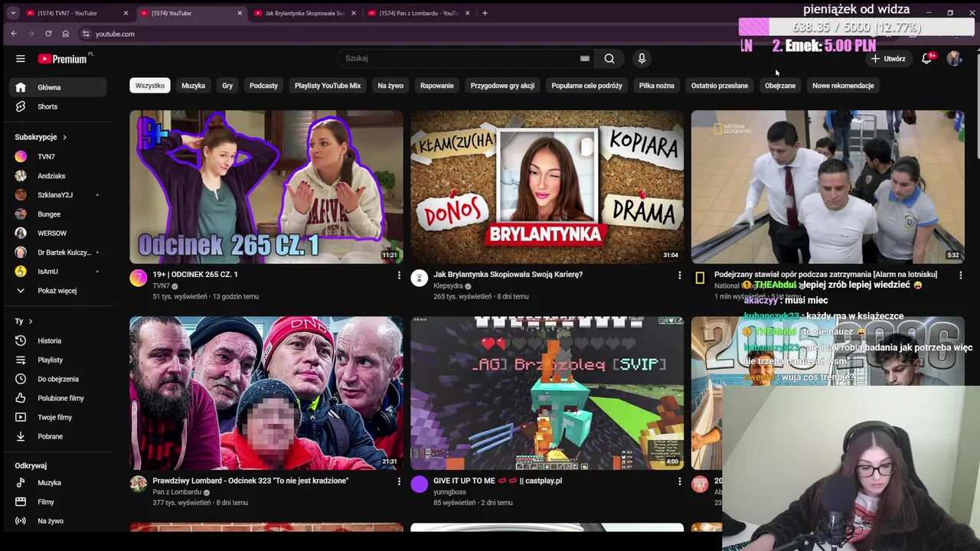The width and height of the screenshot is (980, 551).
Task: Play the Odcinek 265 CZ. 1 thumbnail
Action: coord(266,187)
